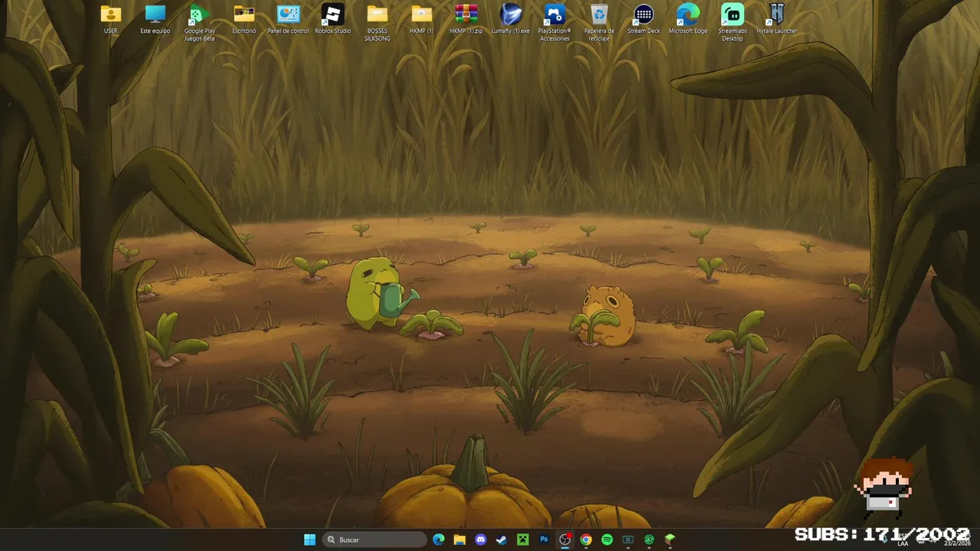
Task: Select the Hytale Launcher shortcut
Action: (x=777, y=20)
